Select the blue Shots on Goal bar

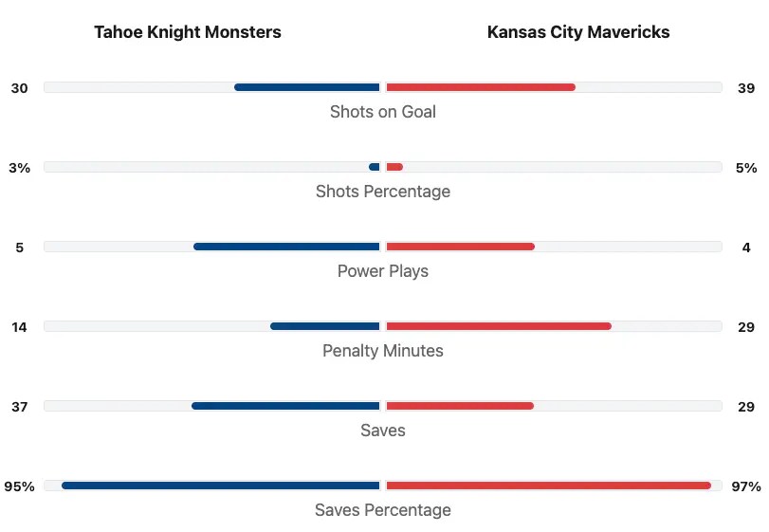tap(307, 87)
